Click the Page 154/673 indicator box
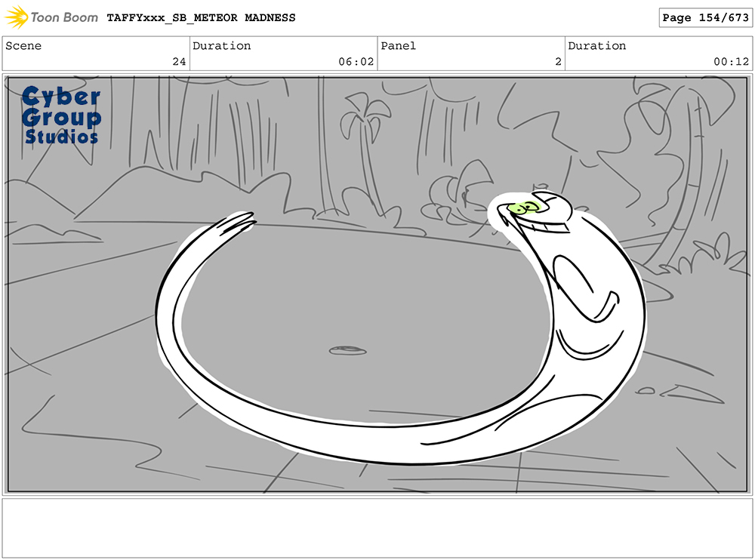This screenshot has width=755, height=560. coord(705,18)
